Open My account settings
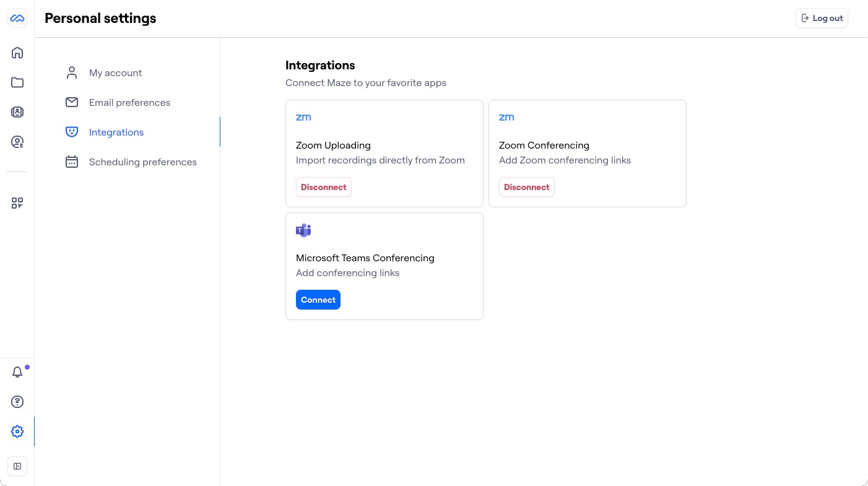Viewport: 868px width, 486px height. click(x=115, y=72)
